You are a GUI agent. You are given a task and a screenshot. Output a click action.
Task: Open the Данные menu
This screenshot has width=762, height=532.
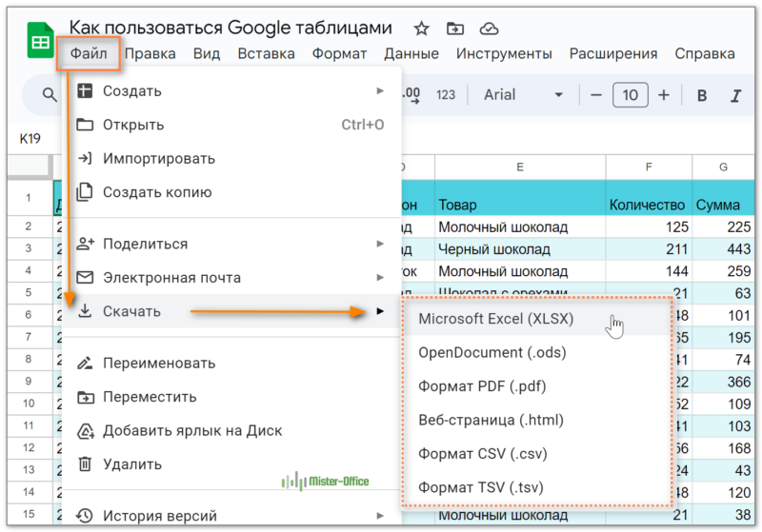(x=411, y=53)
